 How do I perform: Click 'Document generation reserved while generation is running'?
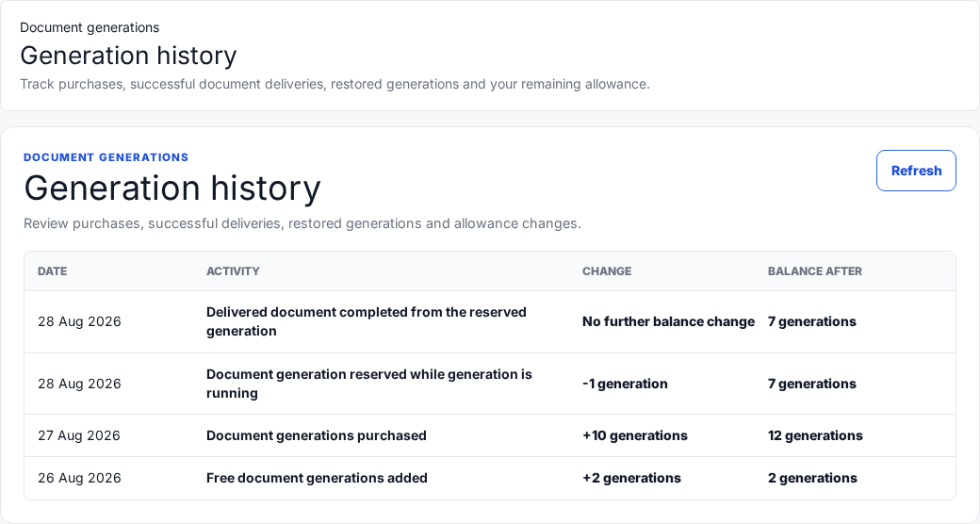click(369, 384)
